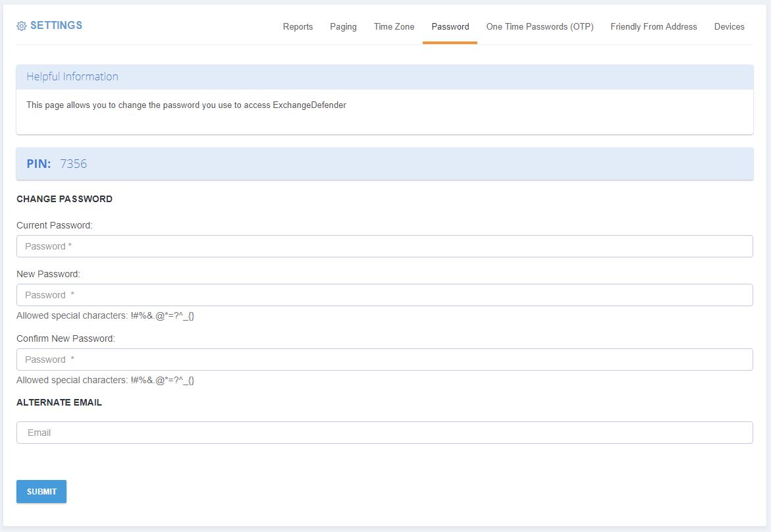
Task: Click the PIN: label
Action: tap(39, 164)
